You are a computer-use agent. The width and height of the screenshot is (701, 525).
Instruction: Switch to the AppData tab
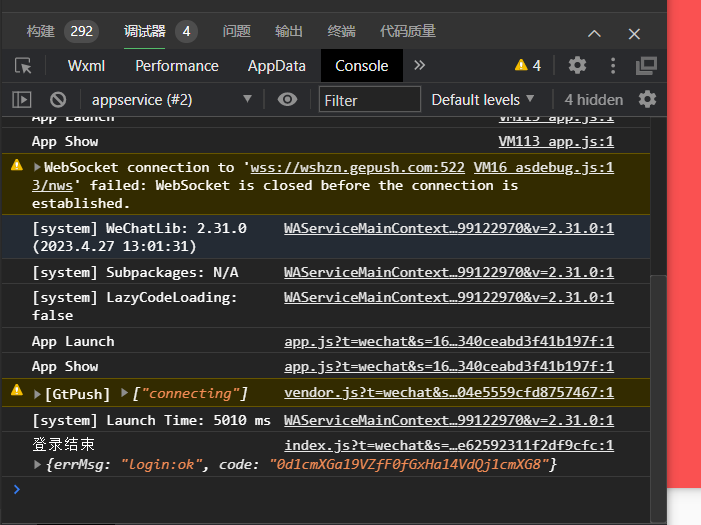277,66
